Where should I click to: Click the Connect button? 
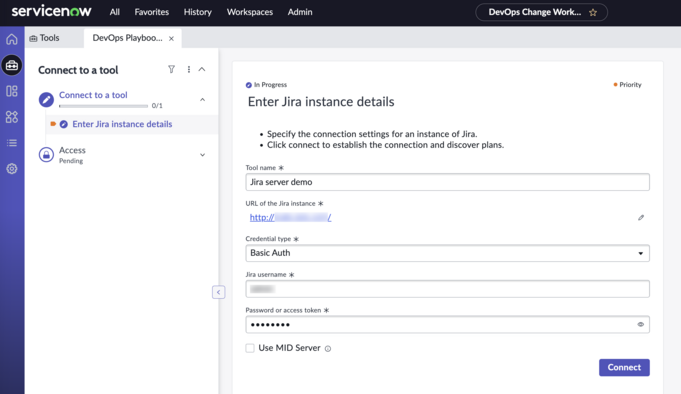click(624, 368)
